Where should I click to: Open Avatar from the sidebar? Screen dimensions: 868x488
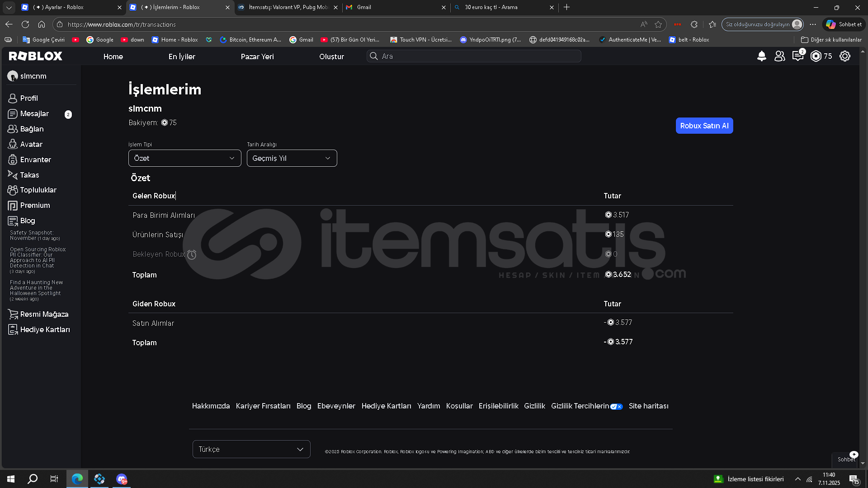tap(31, 144)
